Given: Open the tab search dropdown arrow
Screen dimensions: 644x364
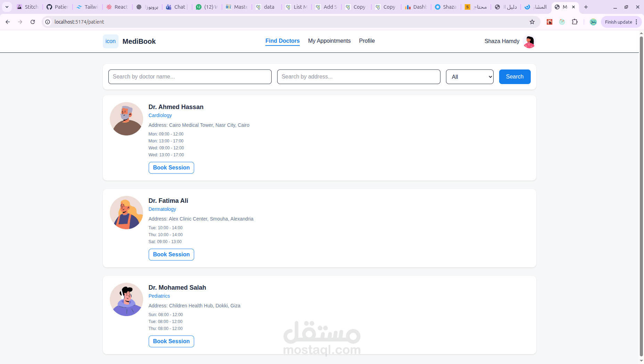Looking at the screenshot, I should tap(7, 7).
